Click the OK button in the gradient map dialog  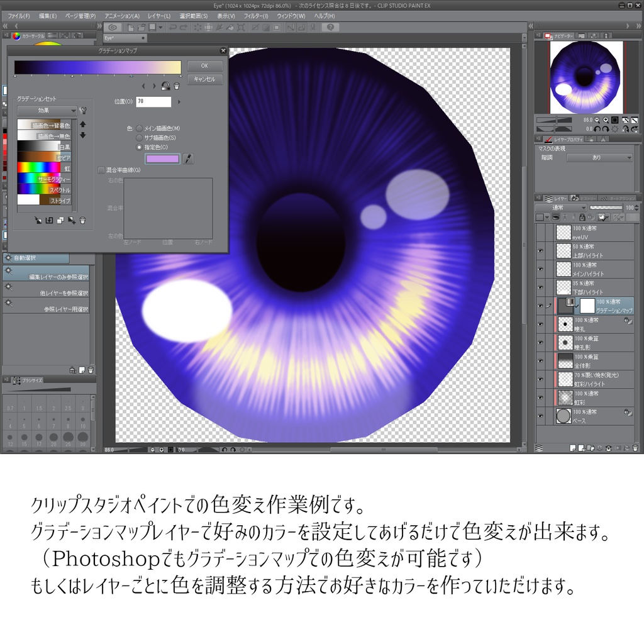coord(204,65)
